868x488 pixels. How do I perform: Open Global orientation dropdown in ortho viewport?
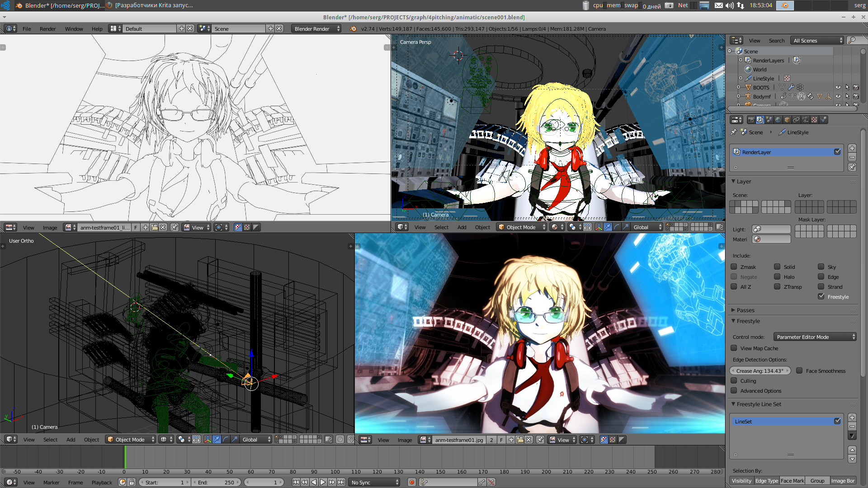tap(255, 439)
